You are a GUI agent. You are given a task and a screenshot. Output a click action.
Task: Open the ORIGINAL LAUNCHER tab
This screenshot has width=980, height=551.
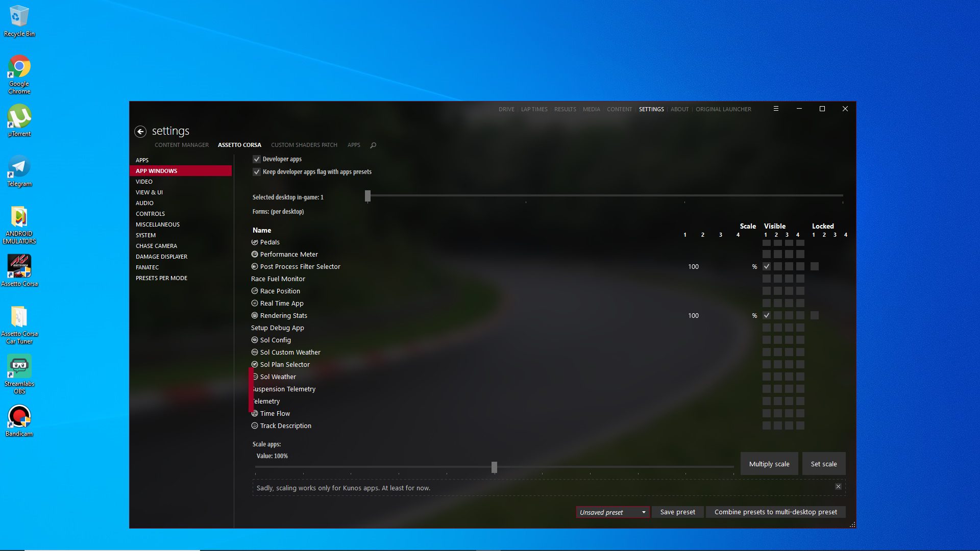pyautogui.click(x=723, y=109)
